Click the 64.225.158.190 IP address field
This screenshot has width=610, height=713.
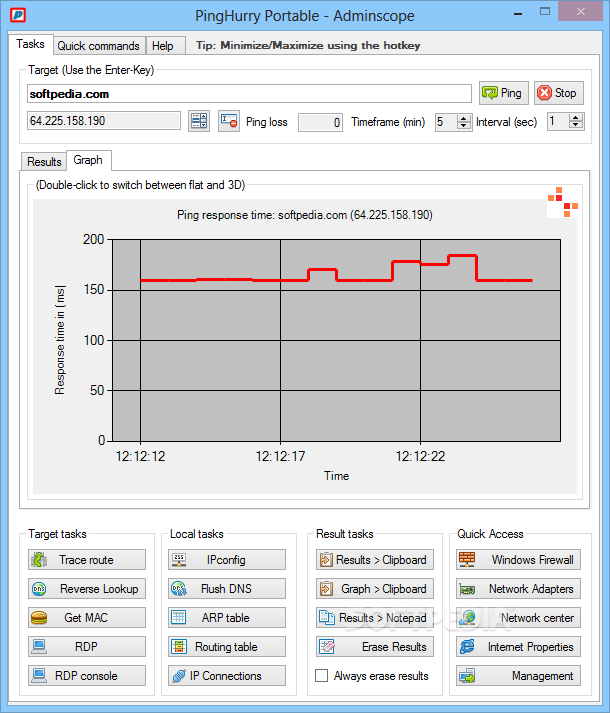pyautogui.click(x=104, y=121)
